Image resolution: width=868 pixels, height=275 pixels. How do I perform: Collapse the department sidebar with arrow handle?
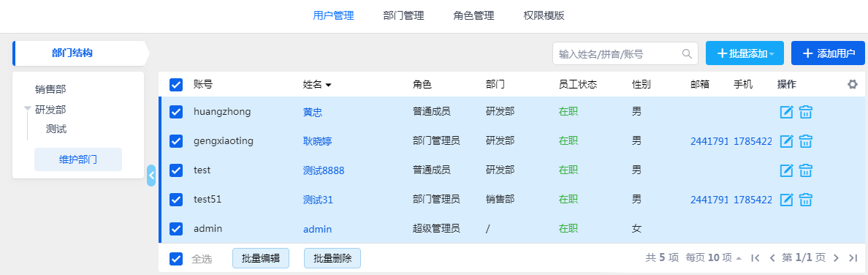(x=151, y=176)
